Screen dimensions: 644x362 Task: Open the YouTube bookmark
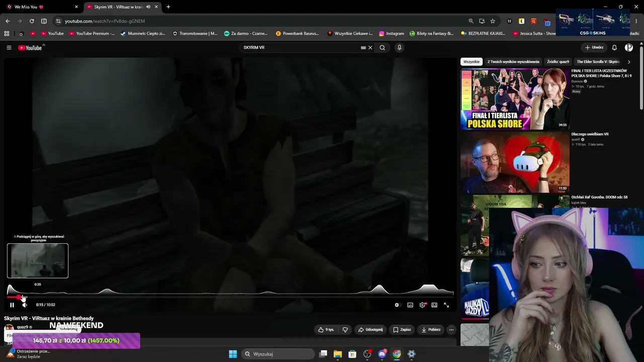click(x=52, y=34)
